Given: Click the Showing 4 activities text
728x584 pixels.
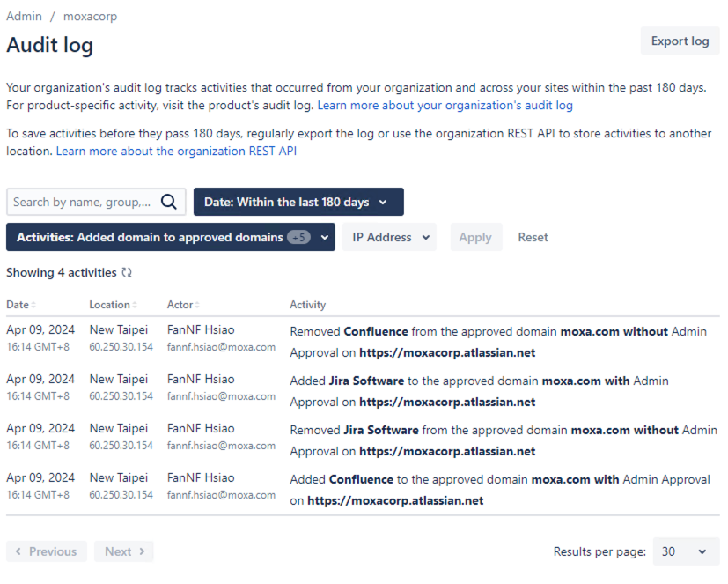Looking at the screenshot, I should tap(62, 273).
